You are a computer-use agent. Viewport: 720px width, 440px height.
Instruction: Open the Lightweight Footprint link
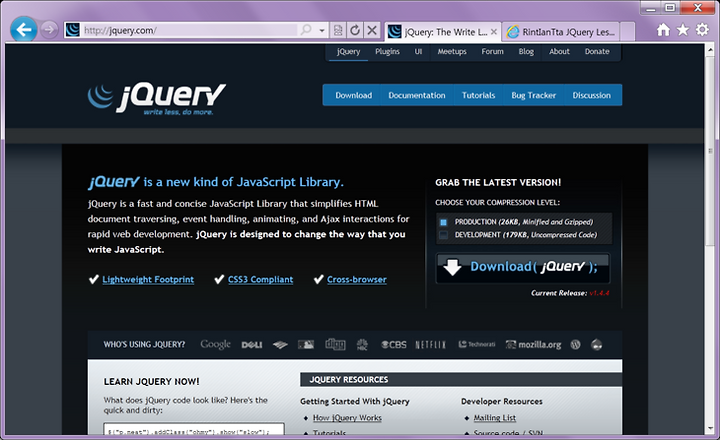148,279
